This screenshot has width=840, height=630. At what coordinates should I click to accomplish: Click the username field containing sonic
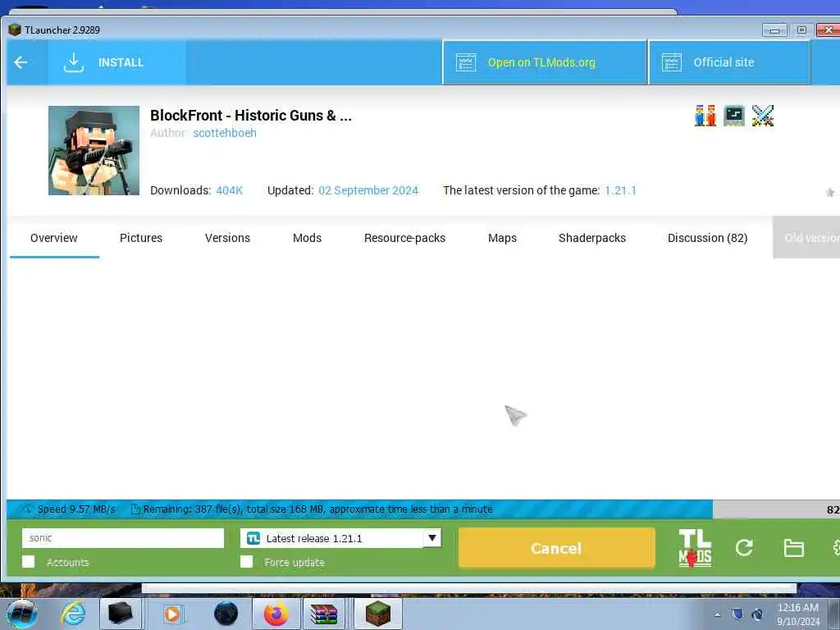(123, 538)
